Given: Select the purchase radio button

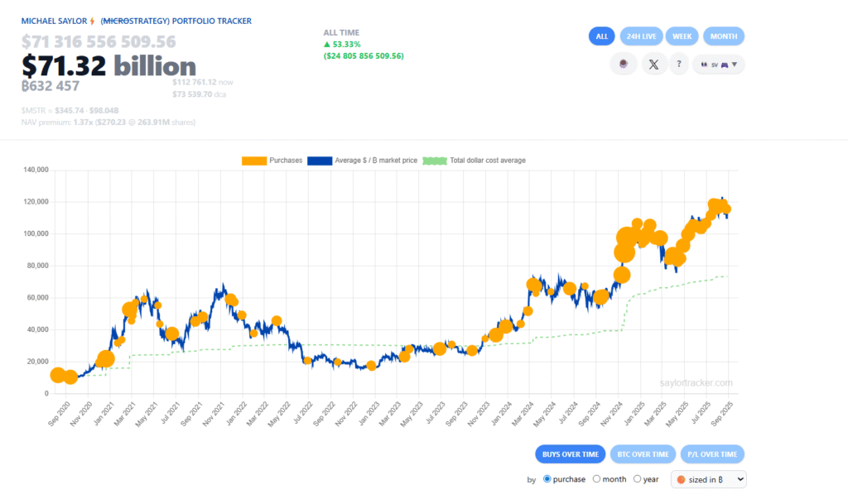Looking at the screenshot, I should pyautogui.click(x=547, y=478).
